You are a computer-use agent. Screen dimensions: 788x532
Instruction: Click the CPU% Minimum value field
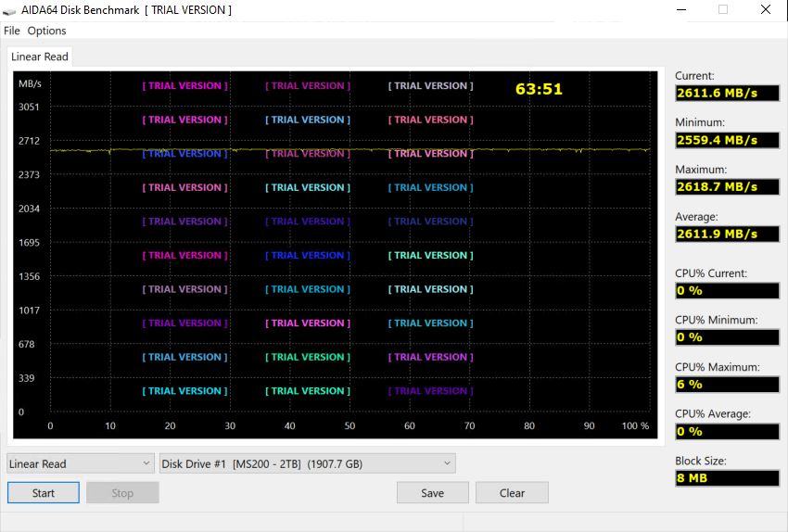pyautogui.click(x=727, y=337)
